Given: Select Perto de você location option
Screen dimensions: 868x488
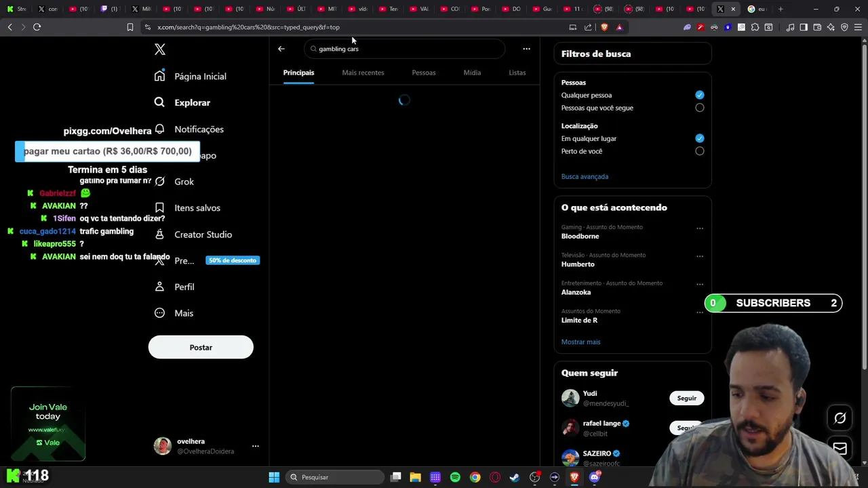Looking at the screenshot, I should coord(700,151).
